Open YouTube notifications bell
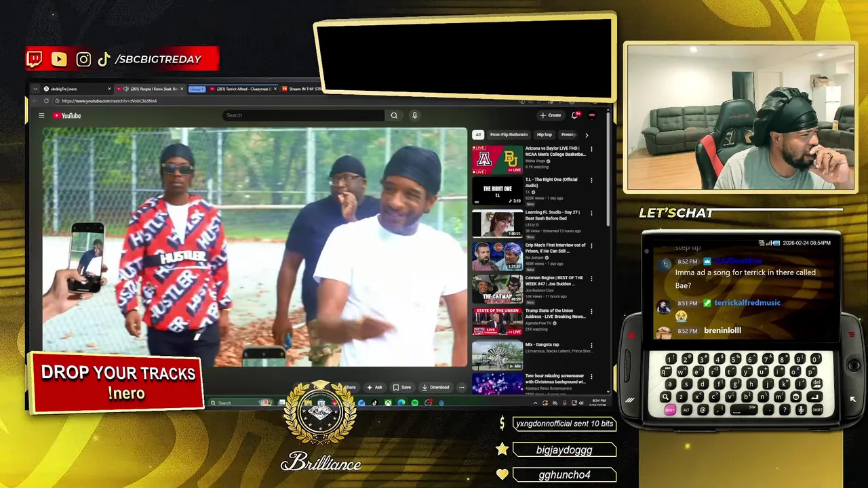Screen dimensions: 868x488 pyautogui.click(x=575, y=115)
